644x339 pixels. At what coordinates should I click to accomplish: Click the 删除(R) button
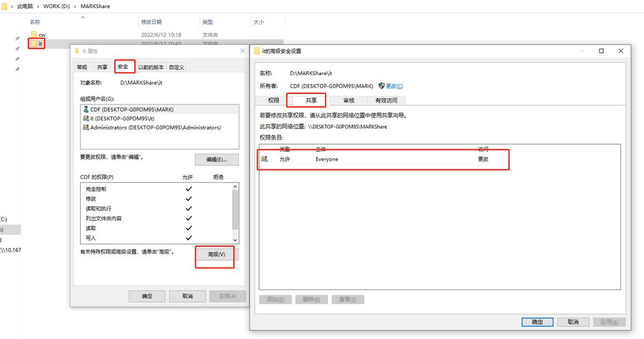click(311, 299)
